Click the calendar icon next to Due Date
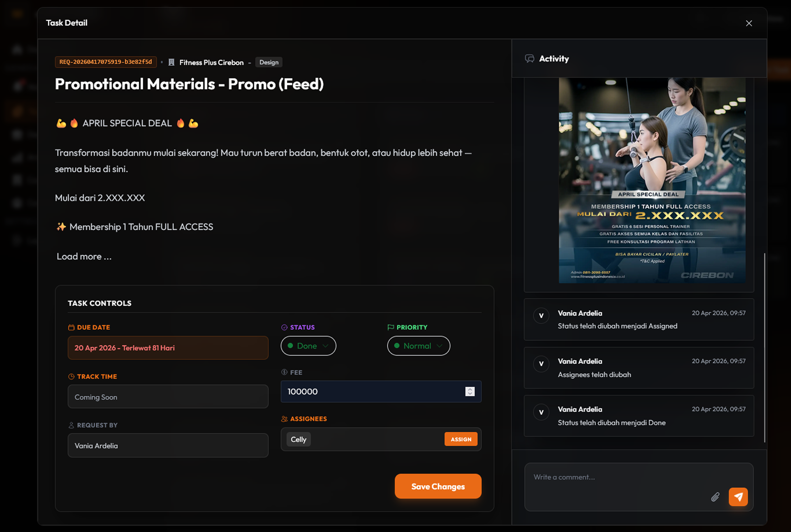791x532 pixels. [x=71, y=327]
